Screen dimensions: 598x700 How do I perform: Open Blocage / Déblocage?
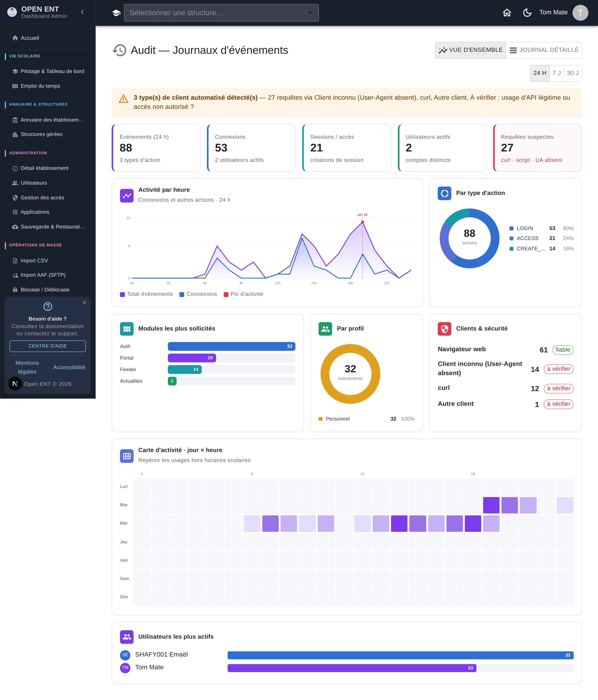48,290
